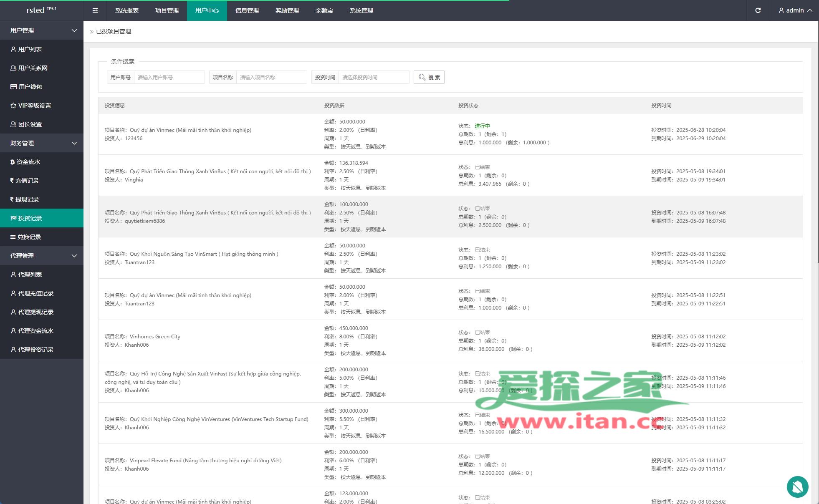819x504 pixels.
Task: Toggle the sidebar collapse hamburger icon
Action: [x=95, y=10]
